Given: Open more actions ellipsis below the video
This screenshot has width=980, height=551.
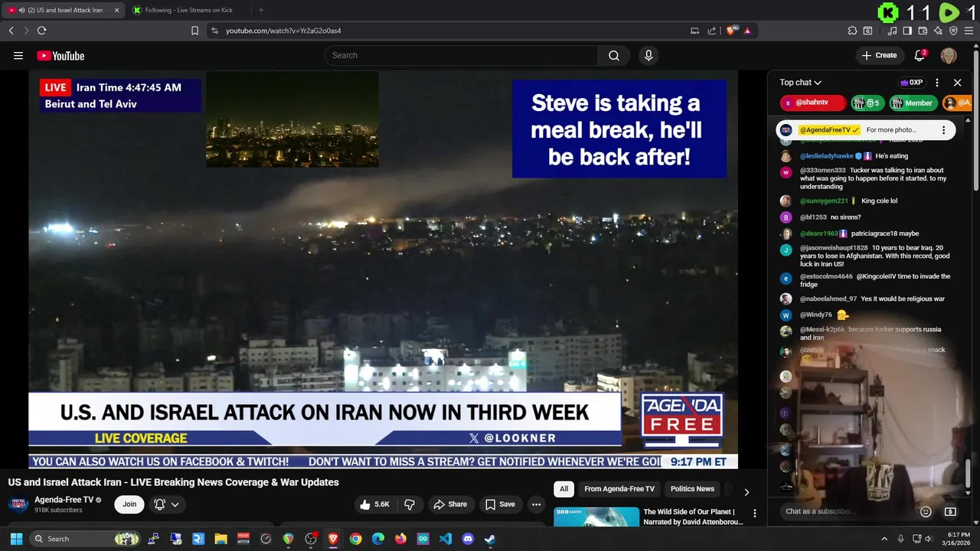Looking at the screenshot, I should coord(536,504).
